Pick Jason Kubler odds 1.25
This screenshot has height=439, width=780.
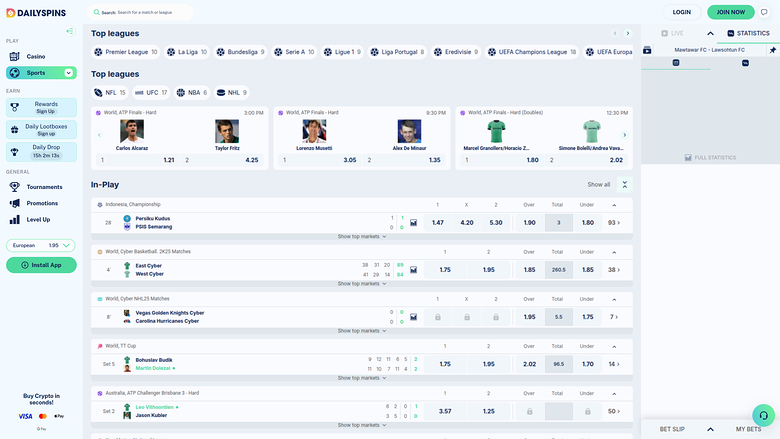[x=488, y=412]
